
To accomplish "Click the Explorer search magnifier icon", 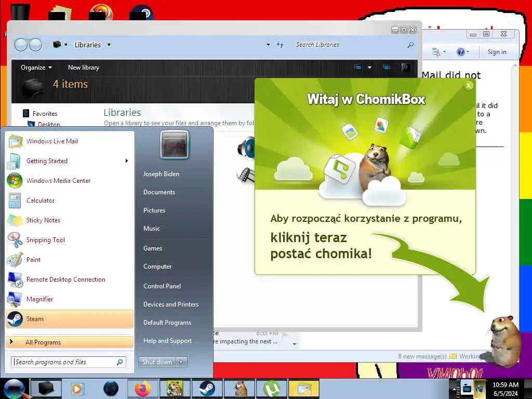I will tap(410, 45).
